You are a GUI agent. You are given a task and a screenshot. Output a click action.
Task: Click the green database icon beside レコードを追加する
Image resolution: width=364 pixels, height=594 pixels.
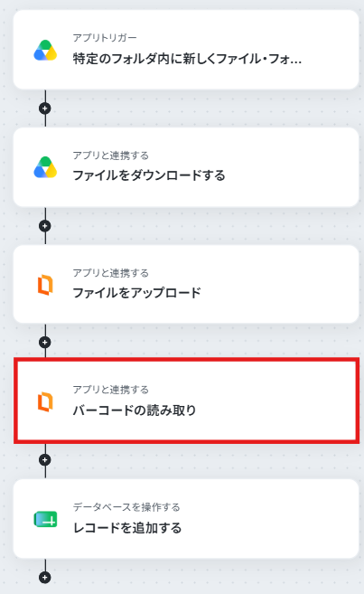(45, 519)
